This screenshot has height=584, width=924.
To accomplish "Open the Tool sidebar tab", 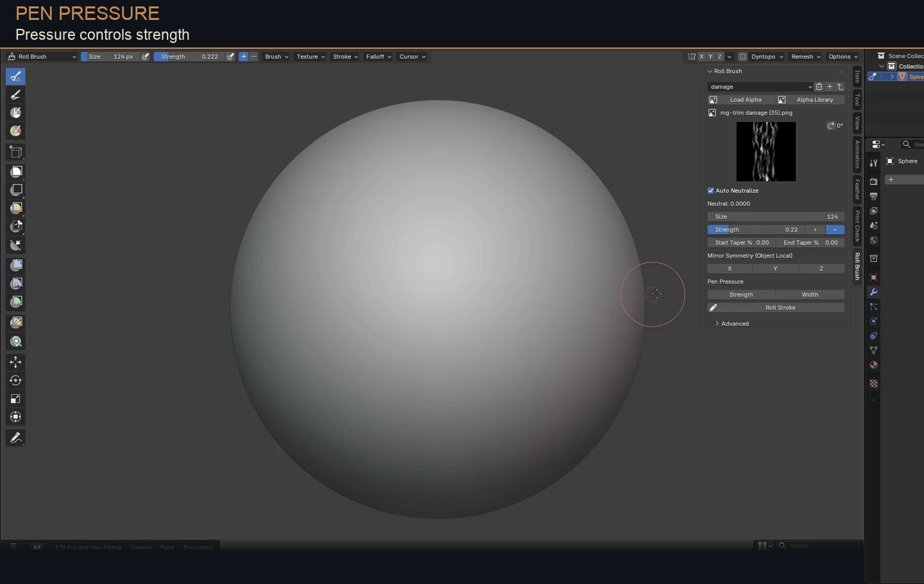I will [857, 99].
